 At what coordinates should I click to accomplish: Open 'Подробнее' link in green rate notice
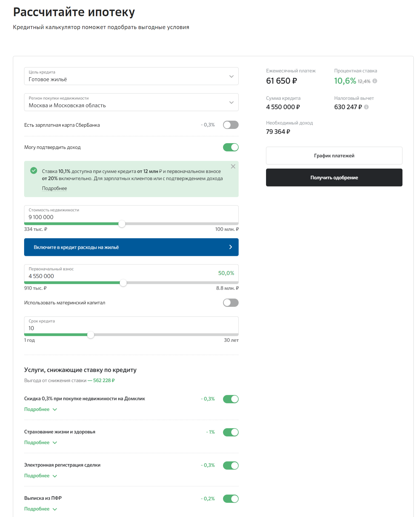(54, 188)
